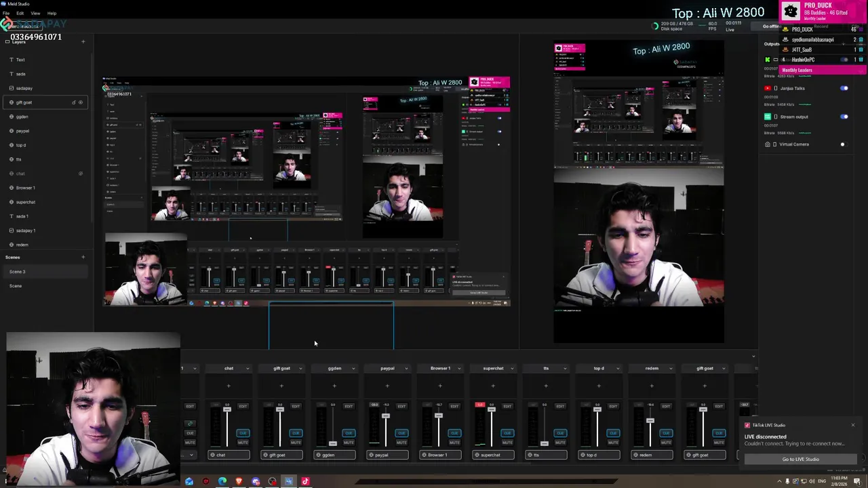This screenshot has height=488, width=868.
Task: Expand the top d track dropdown
Action: pyautogui.click(x=618, y=369)
